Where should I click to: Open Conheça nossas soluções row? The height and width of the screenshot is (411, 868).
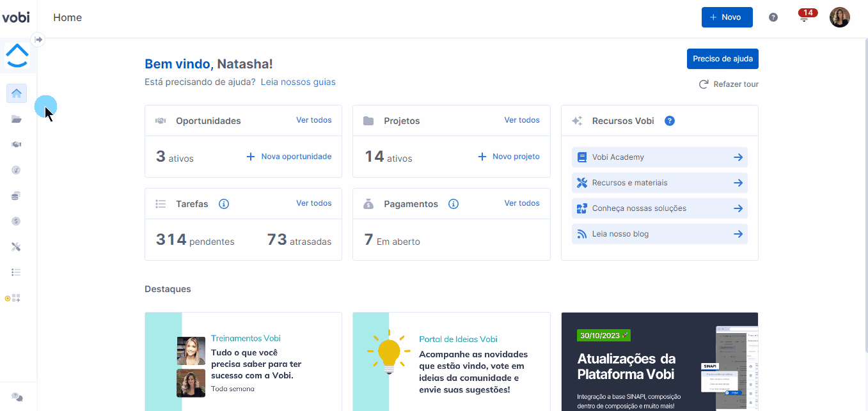pos(659,208)
